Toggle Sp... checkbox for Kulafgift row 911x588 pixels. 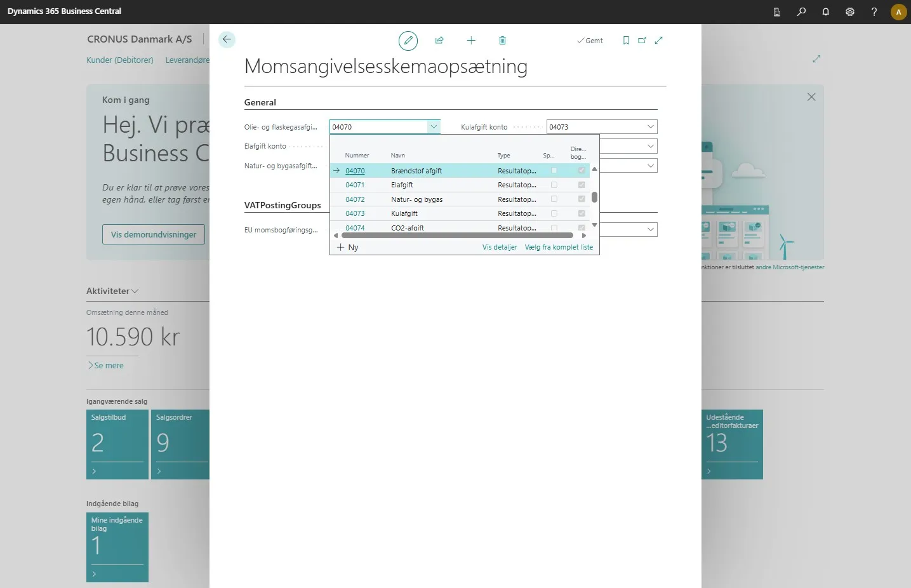point(554,213)
